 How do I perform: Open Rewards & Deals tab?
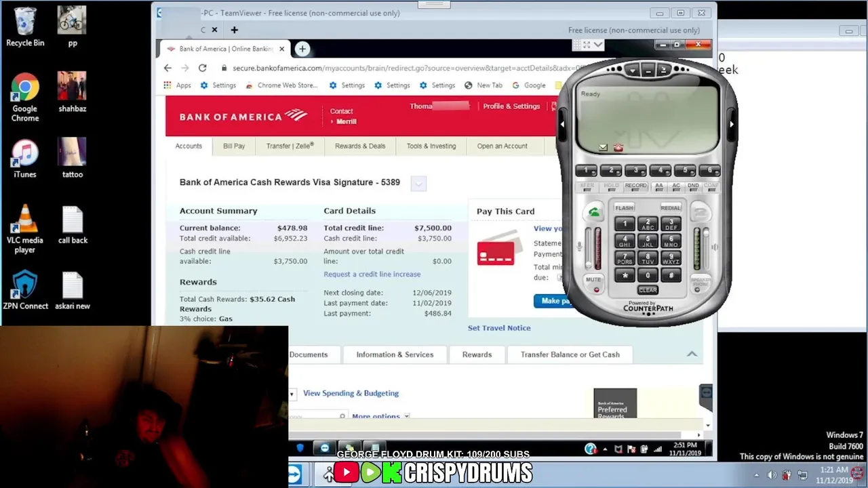point(360,146)
